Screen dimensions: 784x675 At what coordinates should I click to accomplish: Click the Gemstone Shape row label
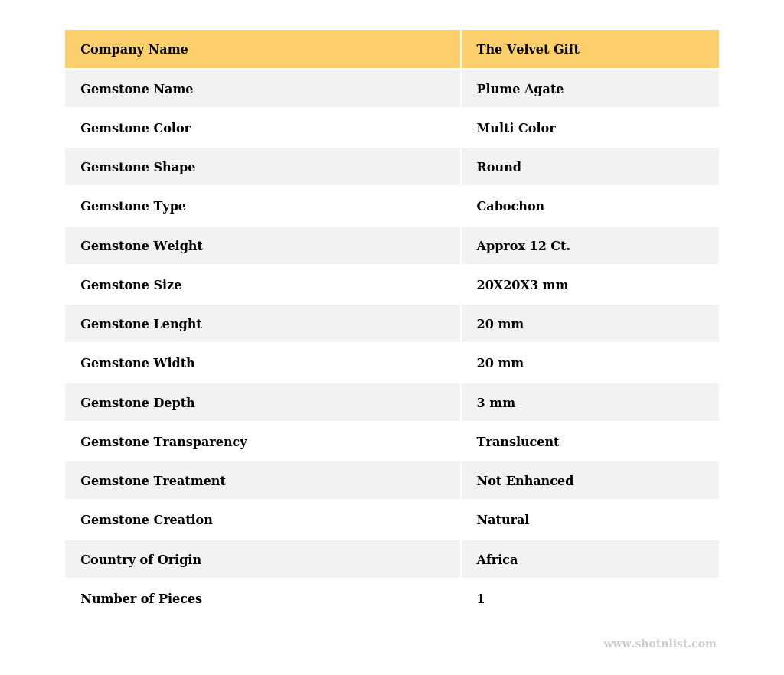(138, 168)
